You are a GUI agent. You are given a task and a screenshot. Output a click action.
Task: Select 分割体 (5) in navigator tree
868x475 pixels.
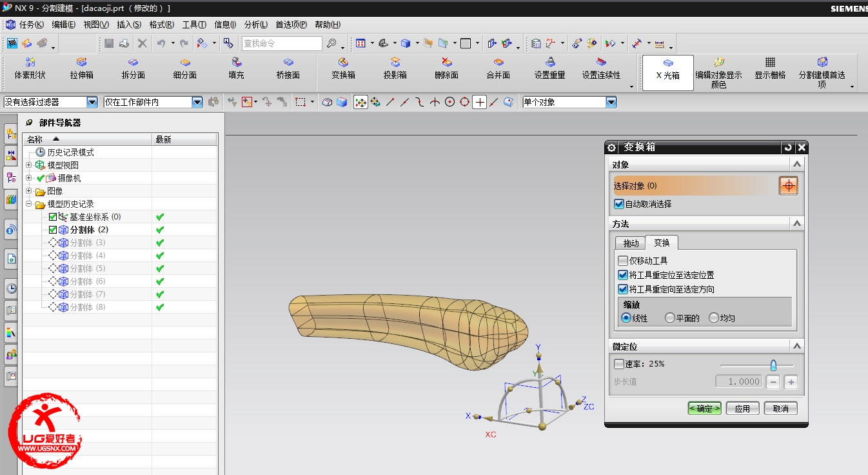(x=88, y=268)
